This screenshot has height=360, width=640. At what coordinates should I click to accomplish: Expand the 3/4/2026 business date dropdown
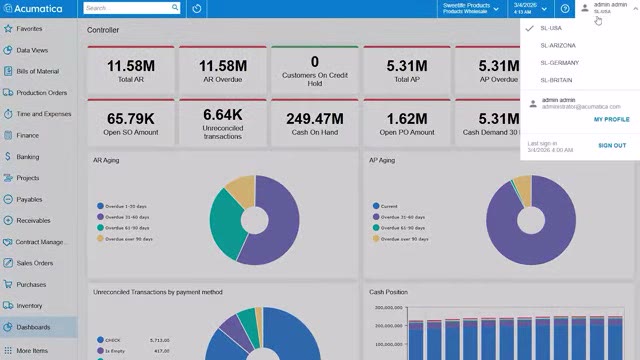point(530,9)
